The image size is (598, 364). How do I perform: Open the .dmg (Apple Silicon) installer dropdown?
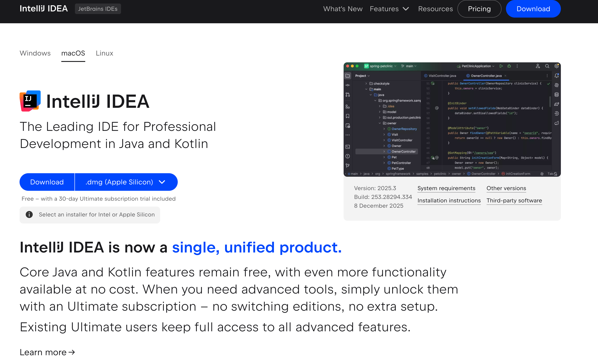[x=126, y=182]
